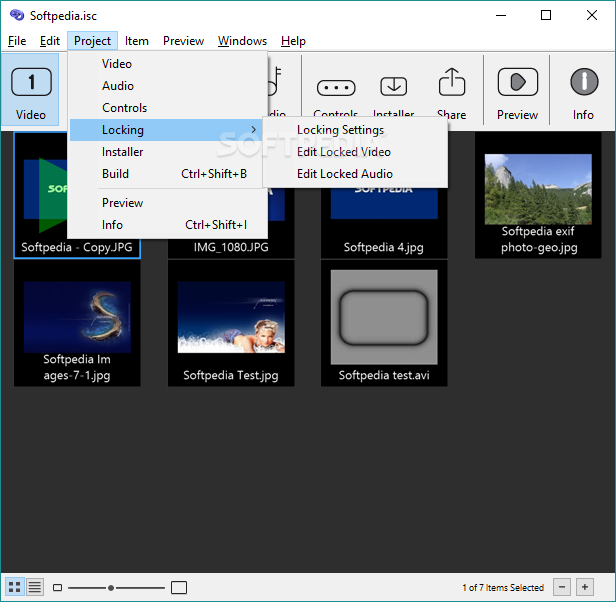Open the Item menu
Viewport: 616px width, 602px height.
coord(137,41)
